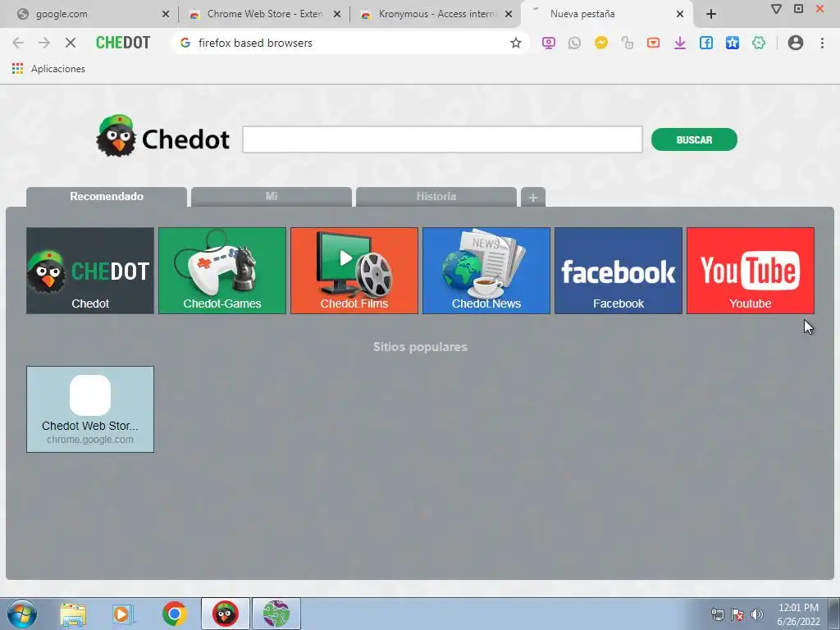
Task: Open the WhatsApp extension icon
Action: [574, 43]
